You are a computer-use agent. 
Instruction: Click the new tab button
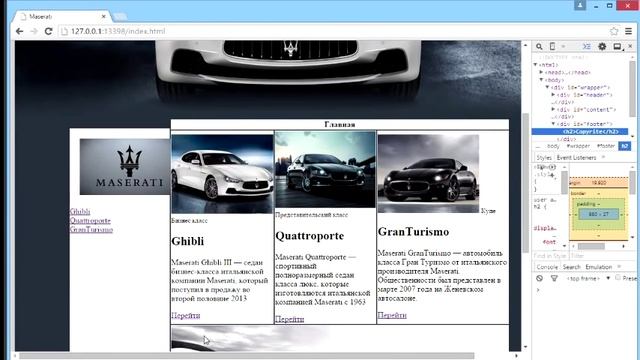tap(120, 17)
